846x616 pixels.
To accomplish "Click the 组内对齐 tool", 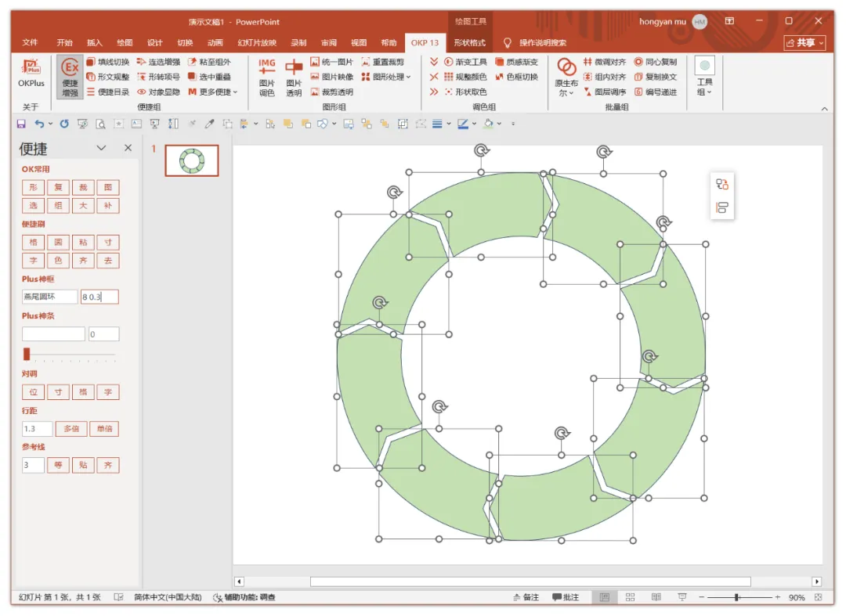I will point(605,77).
